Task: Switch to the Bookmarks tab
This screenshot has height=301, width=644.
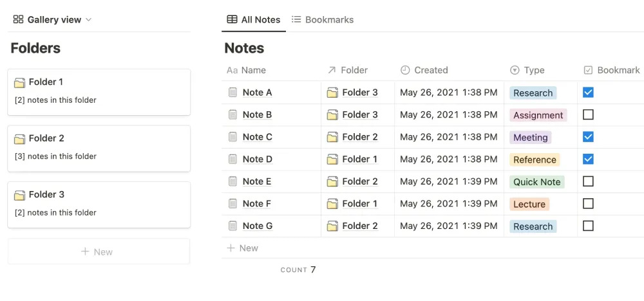Action: click(323, 20)
